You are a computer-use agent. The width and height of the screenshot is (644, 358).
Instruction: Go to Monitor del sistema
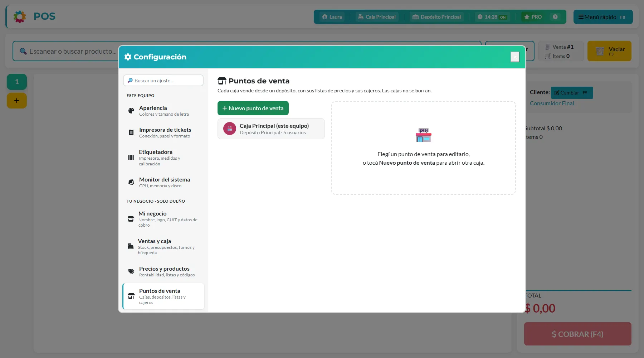[164, 183]
